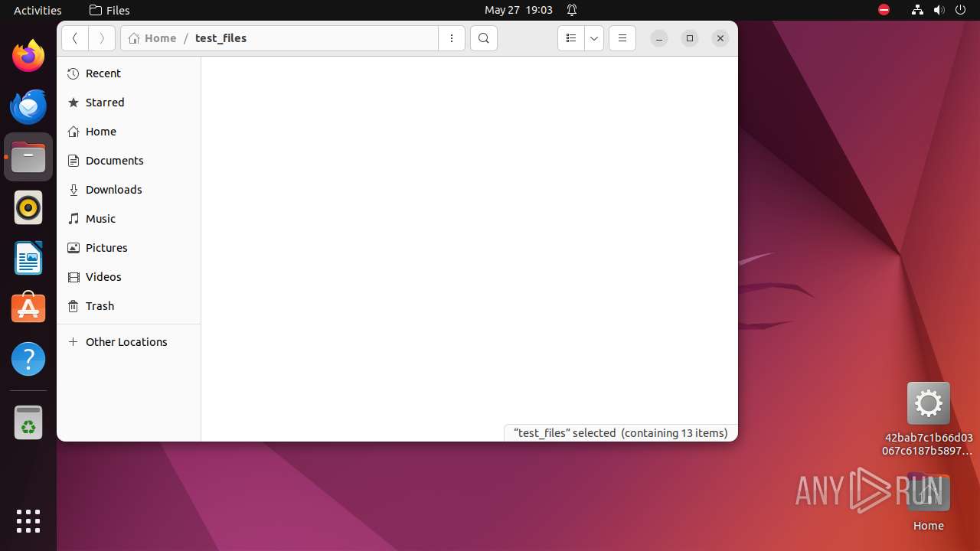Screen dimensions: 980x551
Task: Go back with the left arrow button
Action: (x=75, y=38)
